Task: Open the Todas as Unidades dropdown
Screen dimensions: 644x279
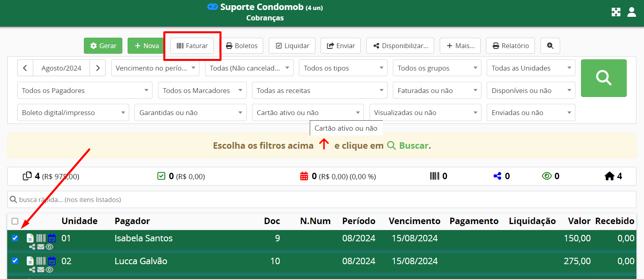Action: pos(530,68)
